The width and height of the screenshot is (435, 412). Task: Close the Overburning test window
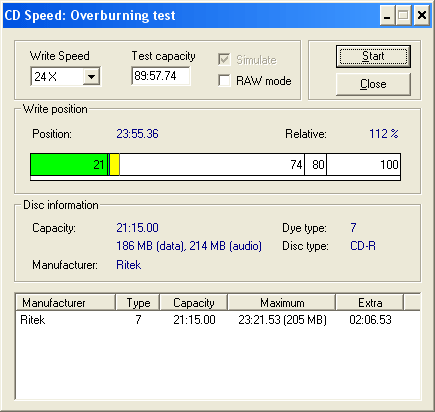(422, 15)
